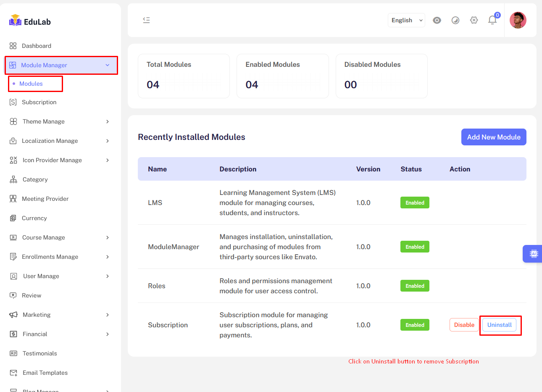542x392 pixels.
Task: Disable the Subscription module
Action: pyautogui.click(x=463, y=325)
